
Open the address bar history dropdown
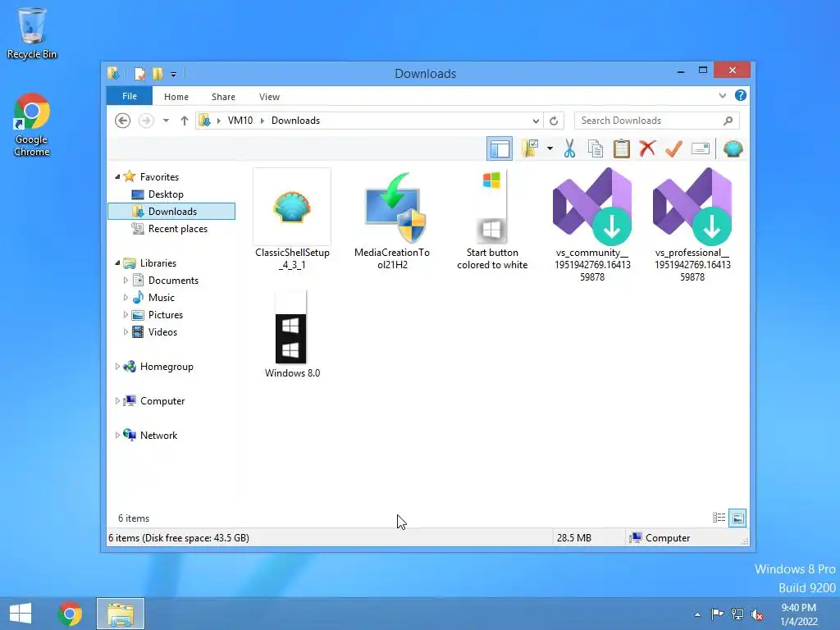coord(535,121)
